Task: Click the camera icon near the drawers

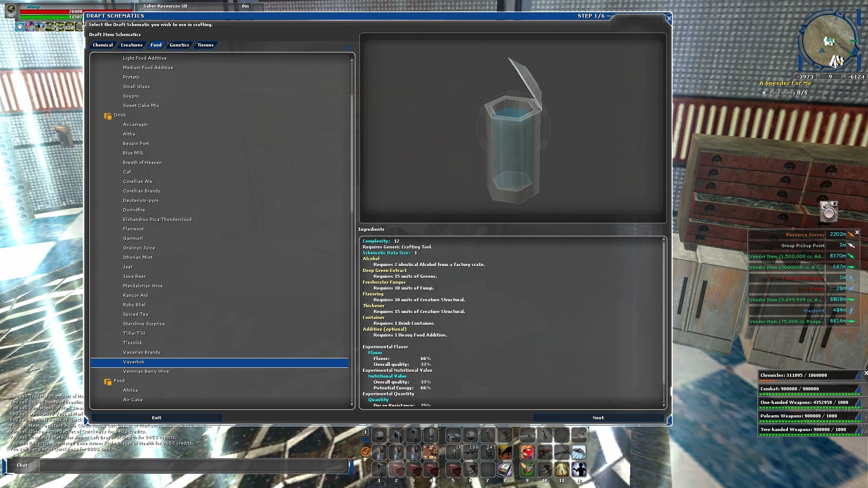Action: (829, 211)
